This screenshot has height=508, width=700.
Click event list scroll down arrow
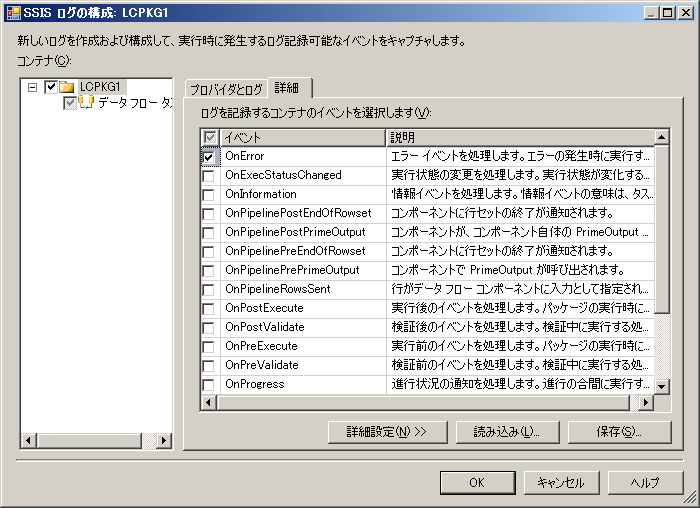click(662, 386)
